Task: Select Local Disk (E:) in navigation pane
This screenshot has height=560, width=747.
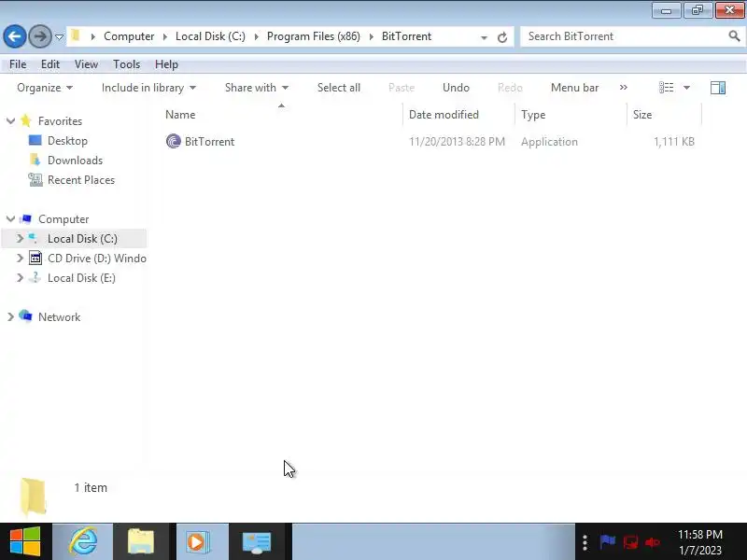Action: click(x=81, y=277)
